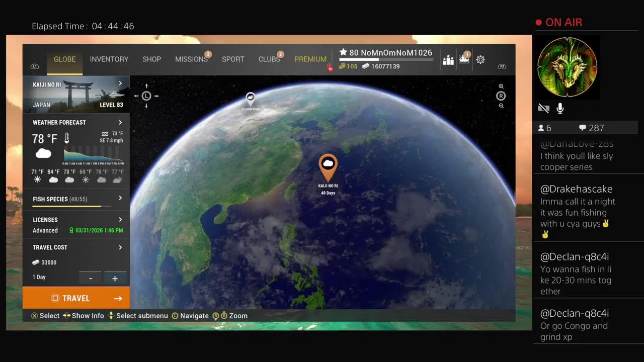
Task: Open the Missions tab
Action: 192,59
